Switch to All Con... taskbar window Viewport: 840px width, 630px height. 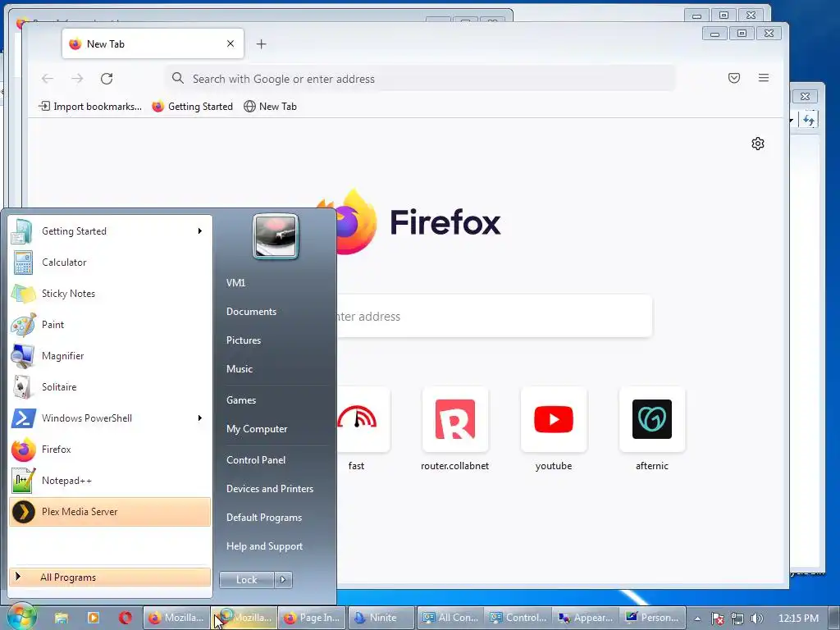450,618
